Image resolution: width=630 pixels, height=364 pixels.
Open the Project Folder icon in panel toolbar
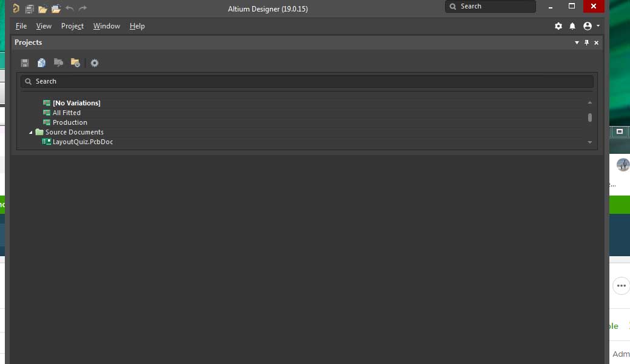(75, 63)
